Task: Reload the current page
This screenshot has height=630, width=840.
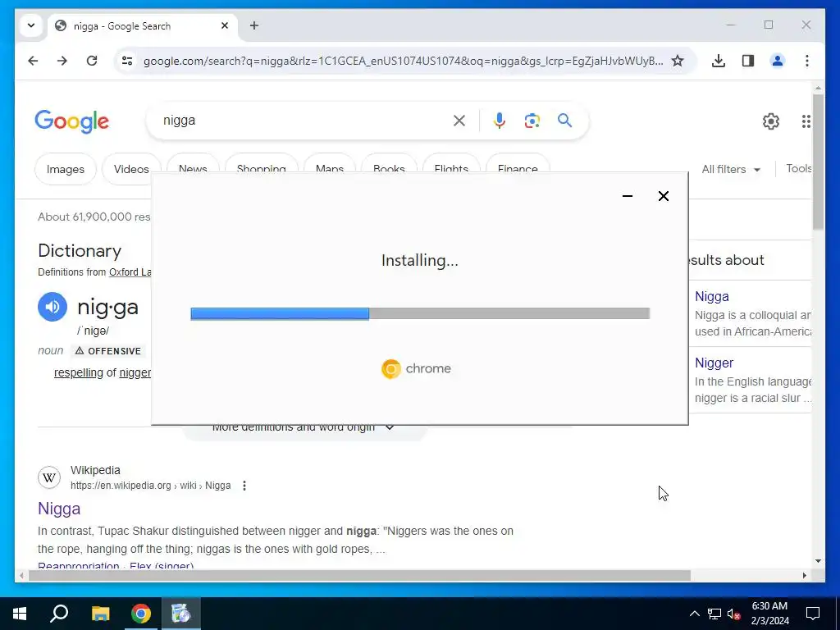Action: [x=92, y=61]
